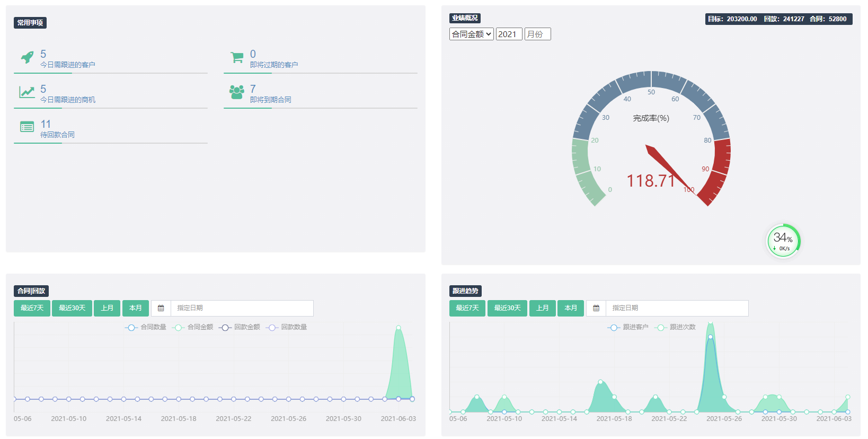Click the line chart icon for 今日需跟进的商机
Screen dimensions: 868x439
click(27, 92)
